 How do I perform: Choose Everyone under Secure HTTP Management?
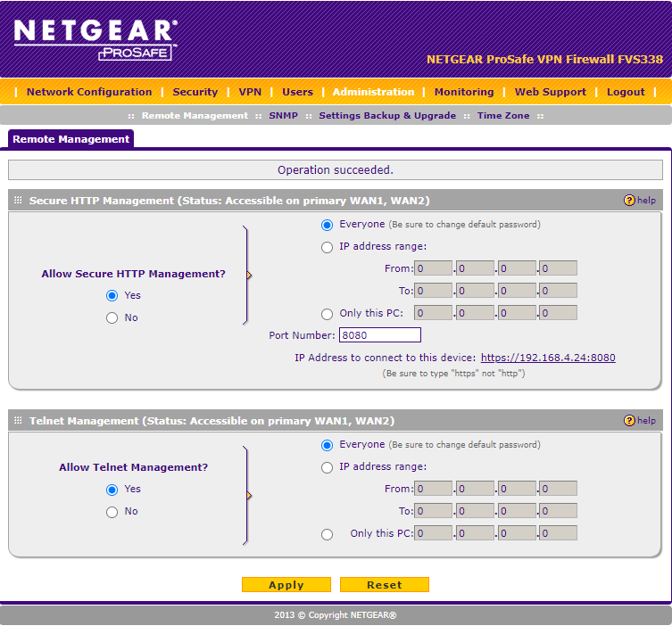point(327,226)
